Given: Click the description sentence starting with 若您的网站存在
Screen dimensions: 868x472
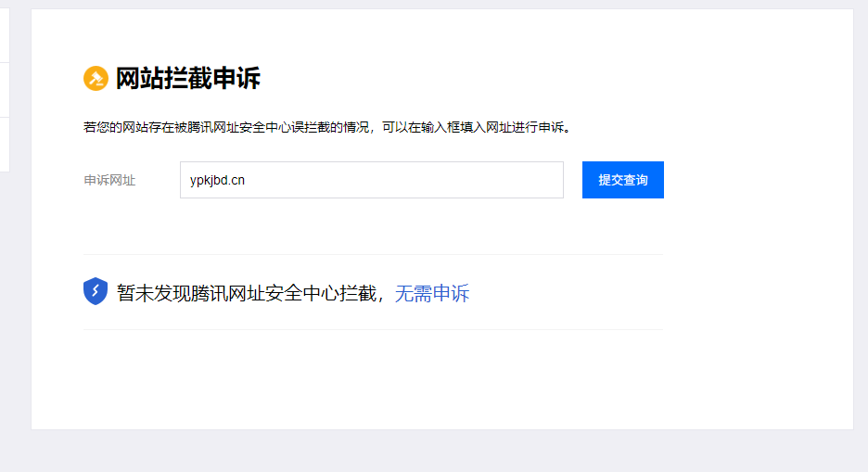Looking at the screenshot, I should (x=326, y=127).
